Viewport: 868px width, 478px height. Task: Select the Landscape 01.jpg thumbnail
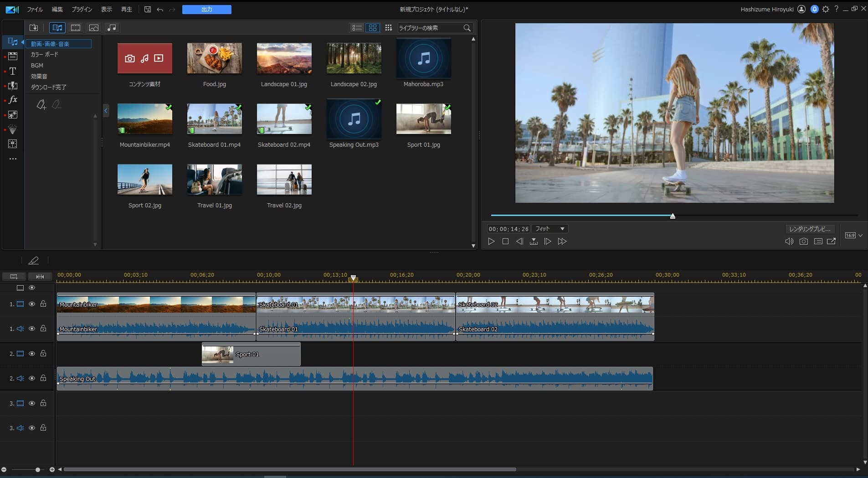click(x=284, y=58)
